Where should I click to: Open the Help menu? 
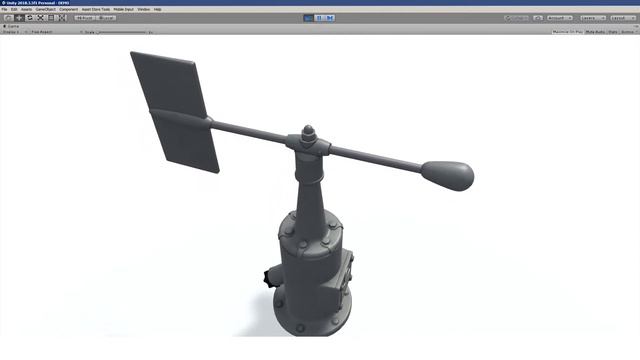[158, 9]
